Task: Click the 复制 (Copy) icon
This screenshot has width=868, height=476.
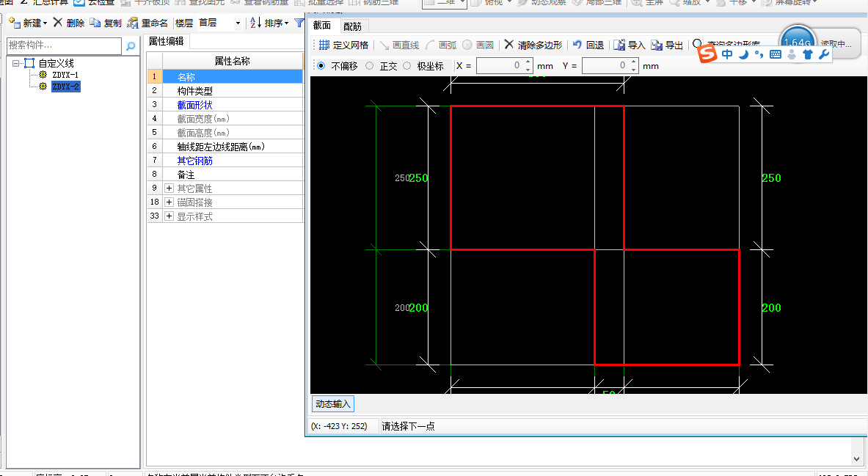Action: pyautogui.click(x=95, y=23)
